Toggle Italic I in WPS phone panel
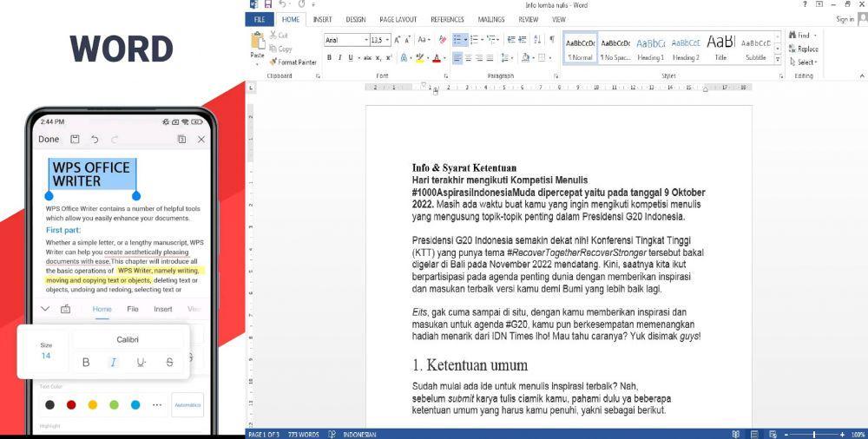The width and height of the screenshot is (868, 439). (x=114, y=362)
